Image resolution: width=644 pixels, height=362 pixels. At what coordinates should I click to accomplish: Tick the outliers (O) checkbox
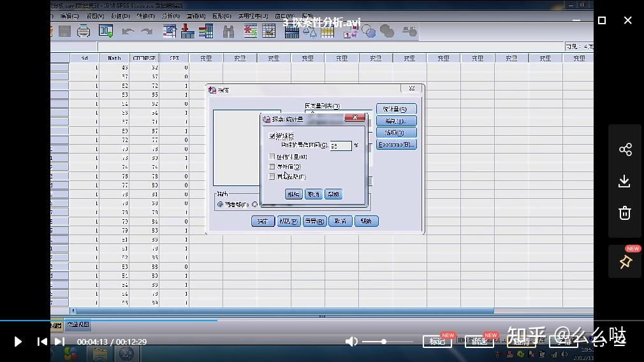tap(272, 166)
